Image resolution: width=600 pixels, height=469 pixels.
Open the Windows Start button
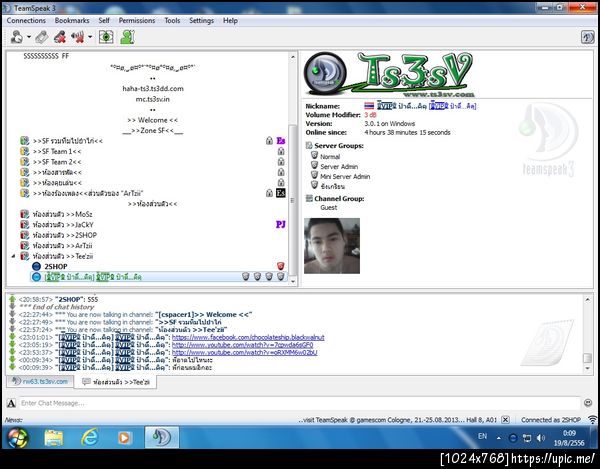pyautogui.click(x=17, y=438)
